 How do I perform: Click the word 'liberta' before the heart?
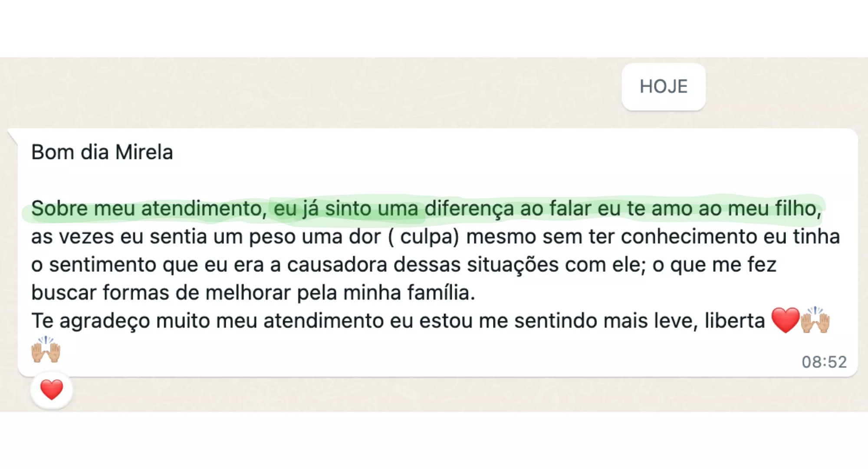(734, 321)
